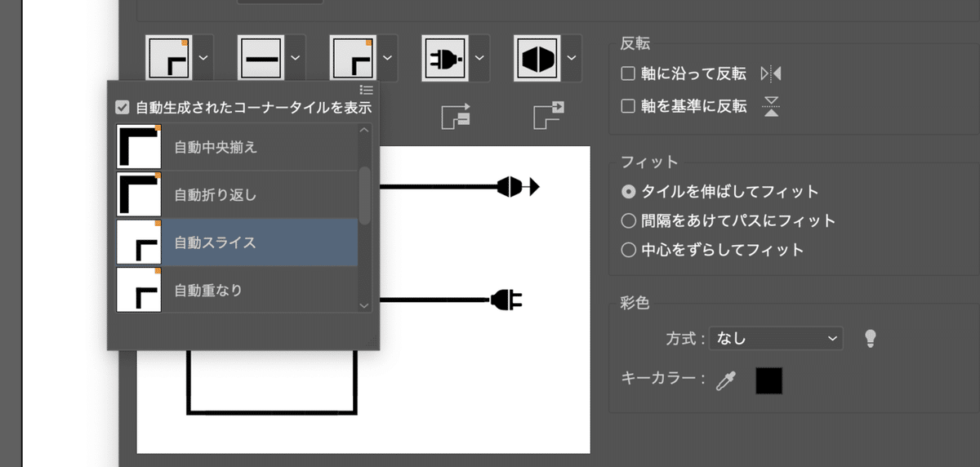Click the key color eyedropper
Viewport: 980px width, 467px height.
[725, 380]
